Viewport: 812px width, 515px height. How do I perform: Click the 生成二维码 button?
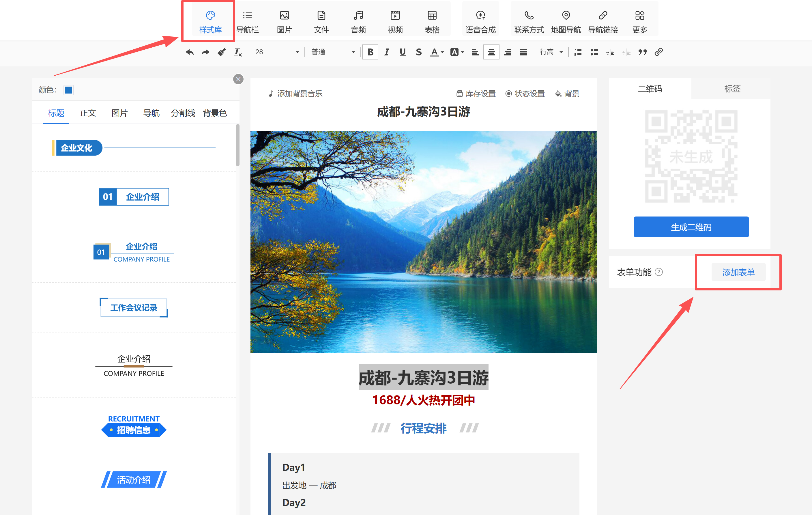[691, 227]
